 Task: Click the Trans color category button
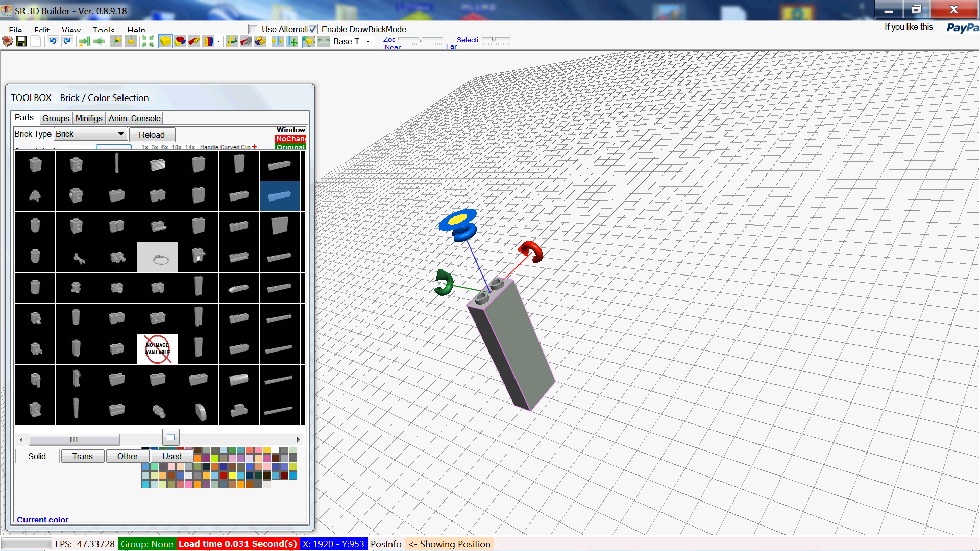click(82, 456)
